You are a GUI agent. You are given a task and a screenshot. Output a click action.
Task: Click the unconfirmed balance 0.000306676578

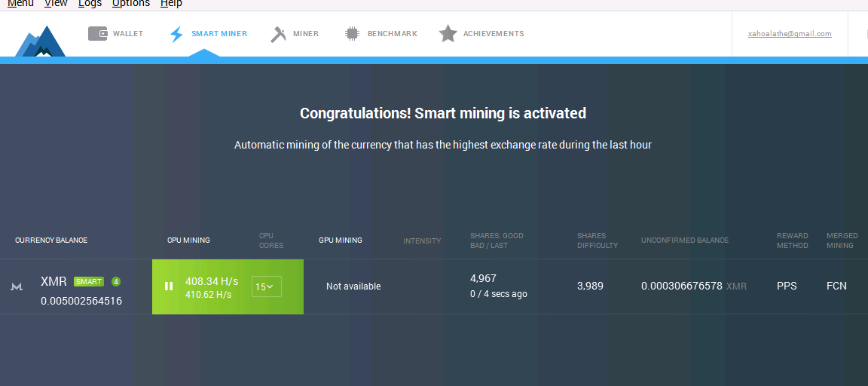(x=681, y=286)
